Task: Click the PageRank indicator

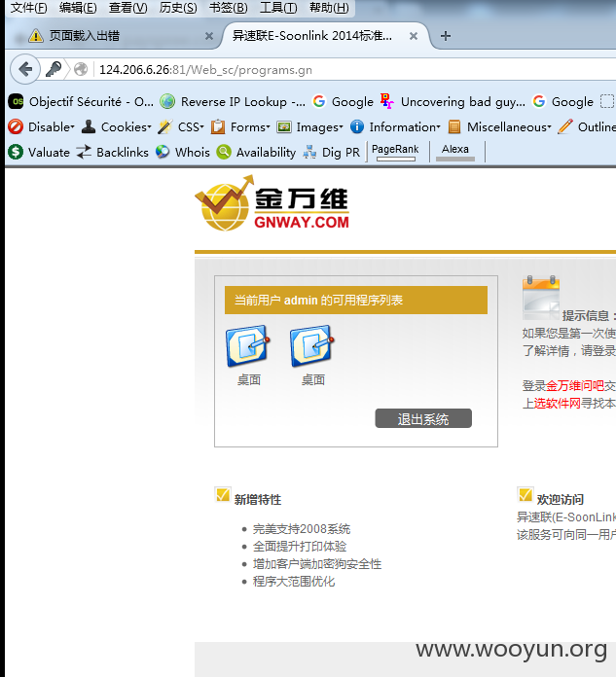Action: click(395, 152)
